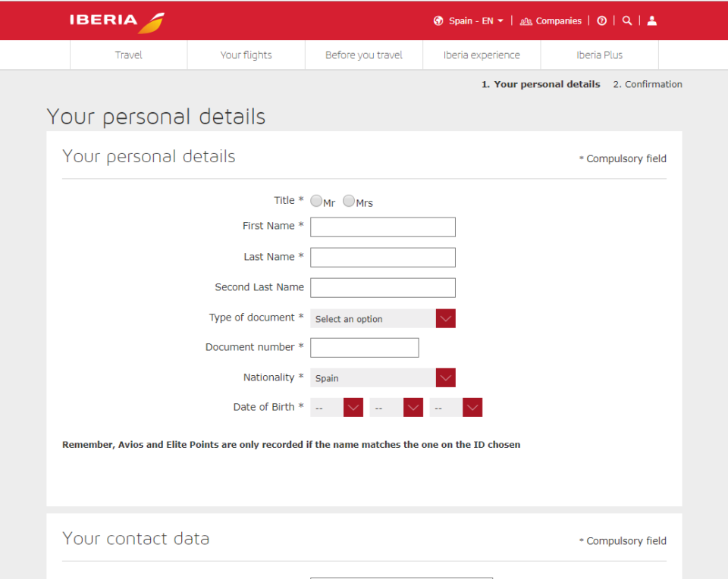Open the help question mark icon
Viewport: 728px width, 579px height.
[x=602, y=21]
